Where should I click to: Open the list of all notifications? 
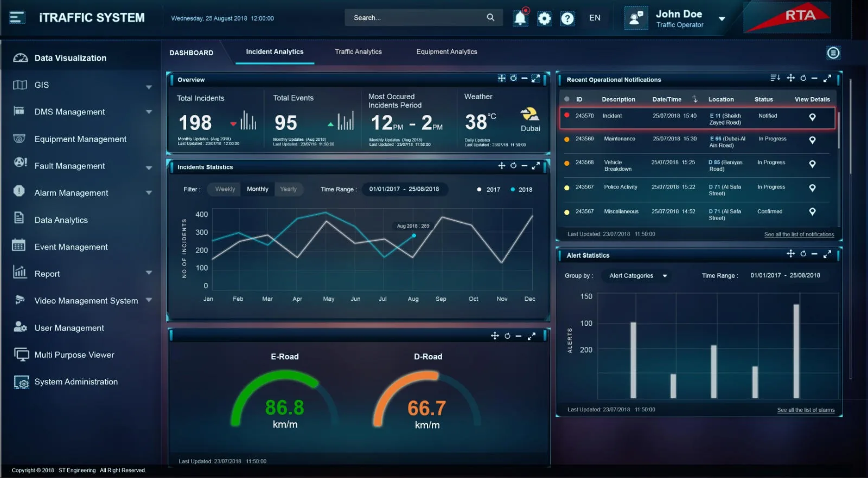click(x=799, y=235)
